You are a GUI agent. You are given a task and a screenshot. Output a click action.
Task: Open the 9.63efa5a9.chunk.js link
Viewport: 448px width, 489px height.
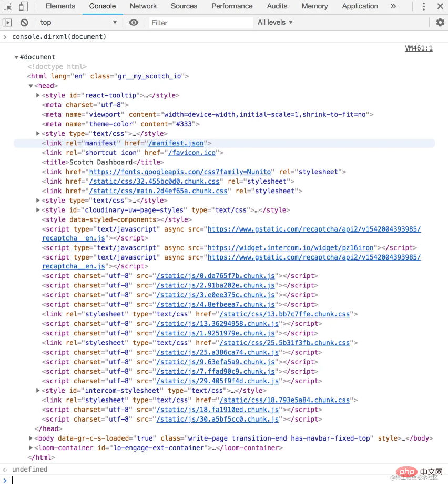216,362
